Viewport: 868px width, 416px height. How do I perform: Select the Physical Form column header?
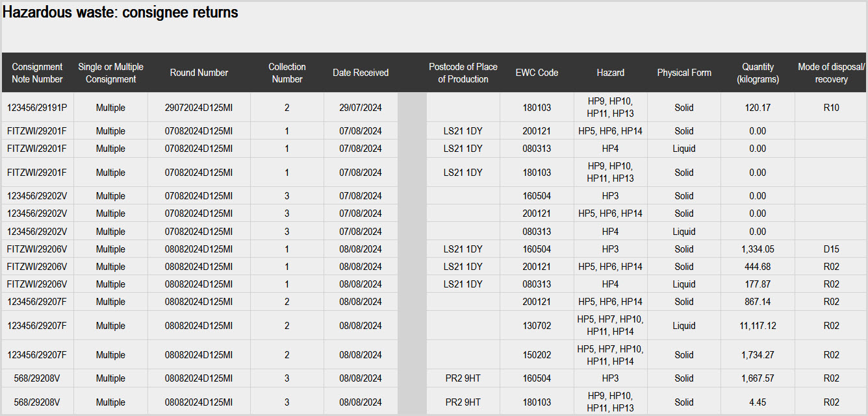pyautogui.click(x=683, y=73)
